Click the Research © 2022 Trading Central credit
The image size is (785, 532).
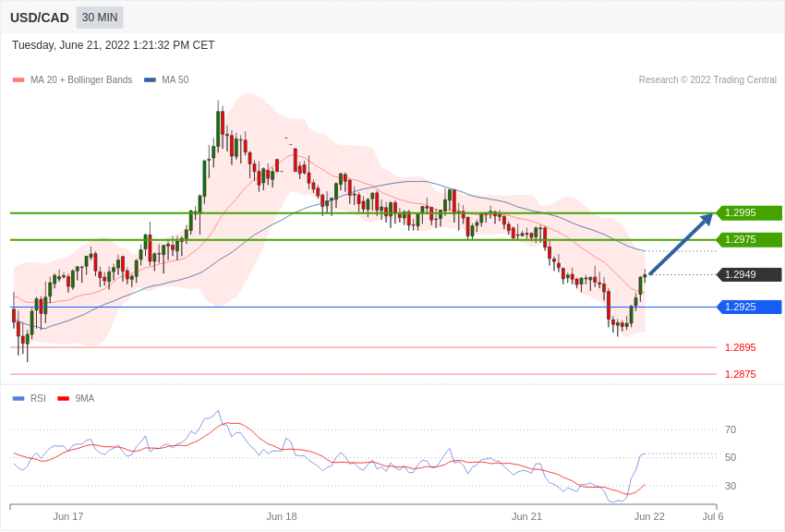pos(707,80)
